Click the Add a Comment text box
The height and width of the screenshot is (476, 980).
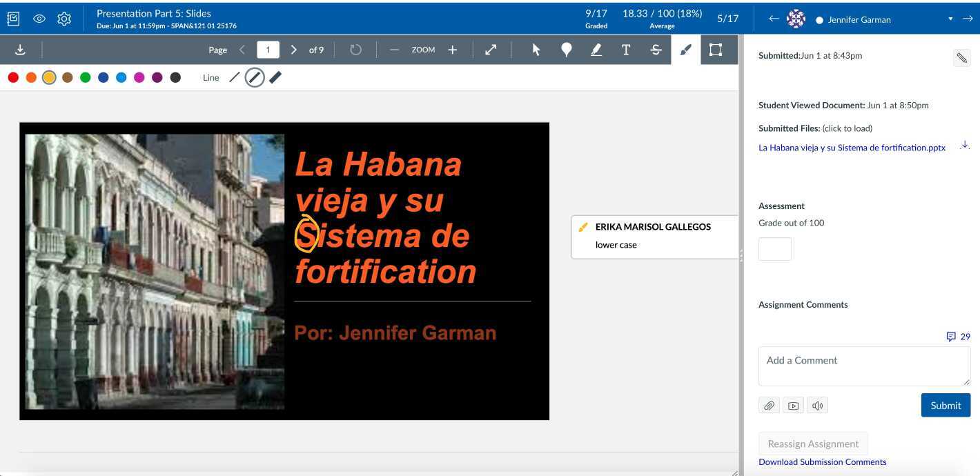click(x=863, y=366)
